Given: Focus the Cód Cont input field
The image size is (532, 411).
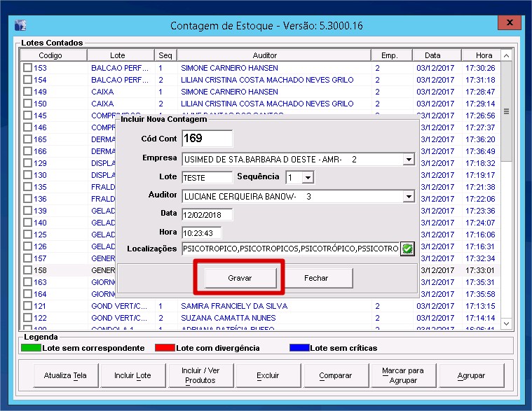Looking at the screenshot, I should coord(206,139).
